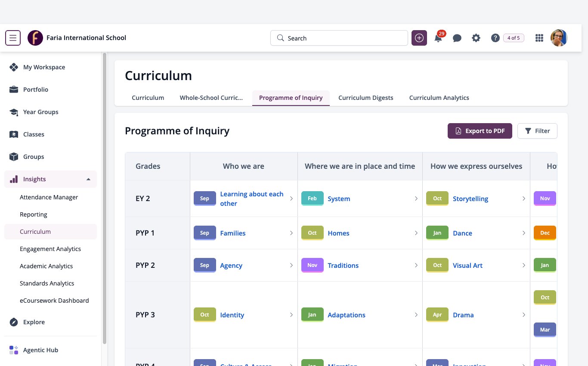Open the Learning about each other unit

click(252, 199)
